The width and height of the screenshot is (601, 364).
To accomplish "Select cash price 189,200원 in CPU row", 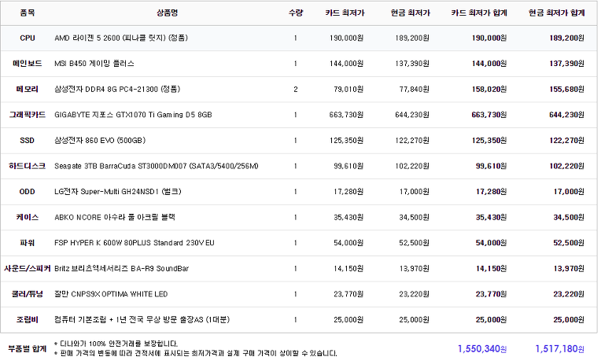I will pos(412,38).
